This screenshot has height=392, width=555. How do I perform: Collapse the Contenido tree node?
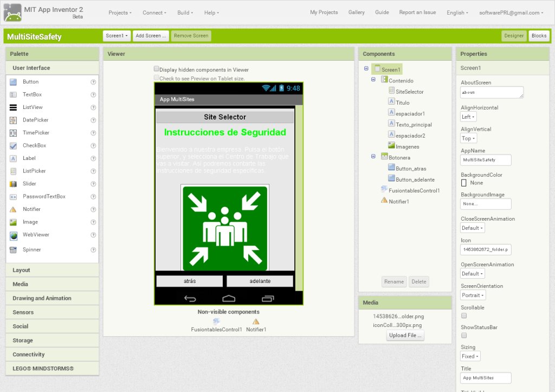pyautogui.click(x=373, y=79)
